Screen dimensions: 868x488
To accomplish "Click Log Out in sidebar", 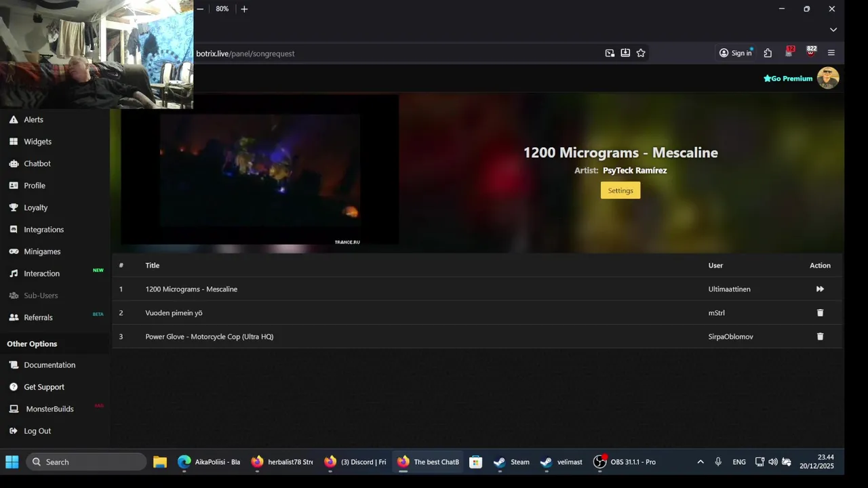I will point(37,431).
